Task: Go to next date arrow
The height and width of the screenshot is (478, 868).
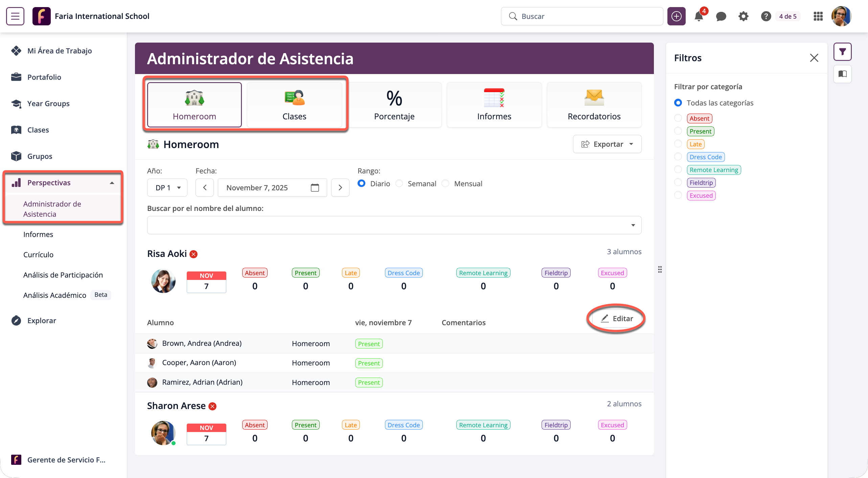Action: click(340, 188)
